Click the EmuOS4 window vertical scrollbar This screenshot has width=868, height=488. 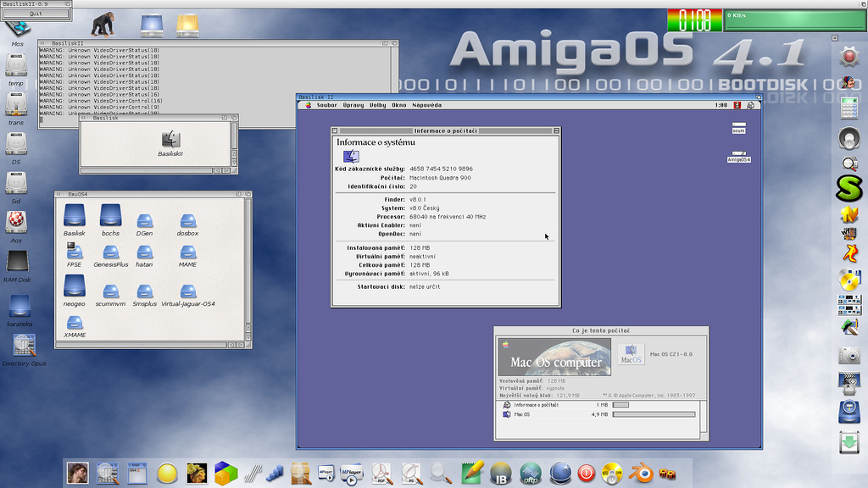tap(248, 254)
